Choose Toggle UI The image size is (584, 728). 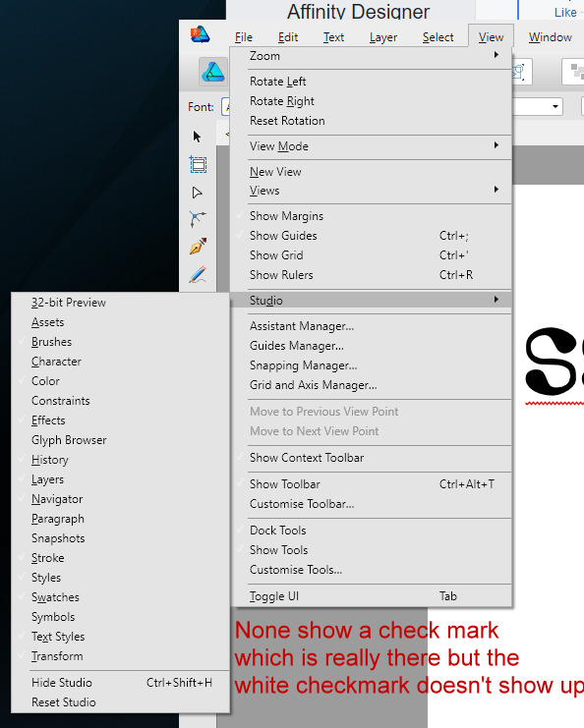click(x=372, y=596)
